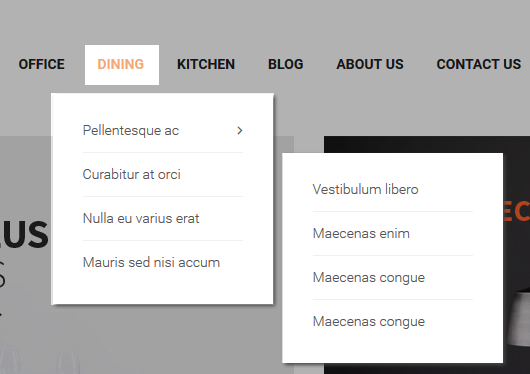
Task: Visit the About Us page
Action: (370, 64)
